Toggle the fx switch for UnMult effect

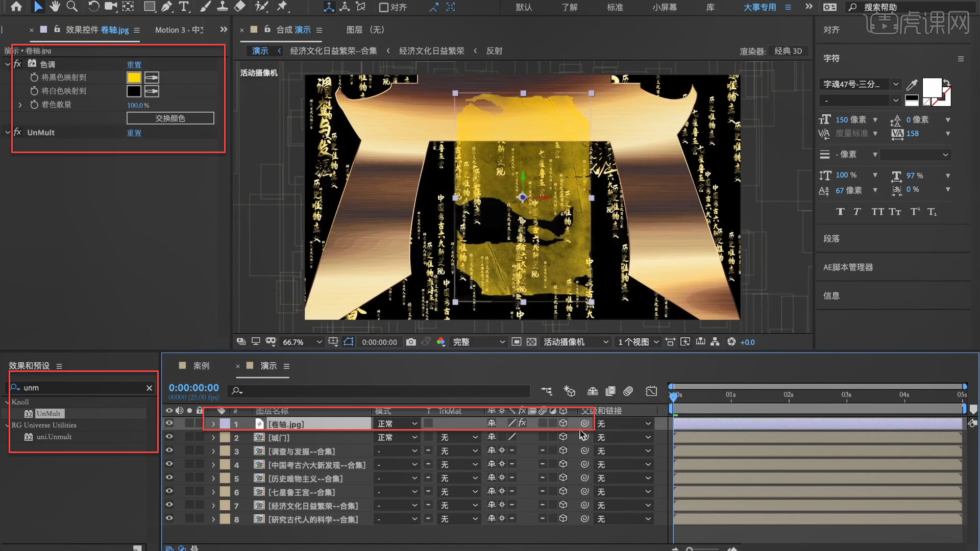pos(17,132)
